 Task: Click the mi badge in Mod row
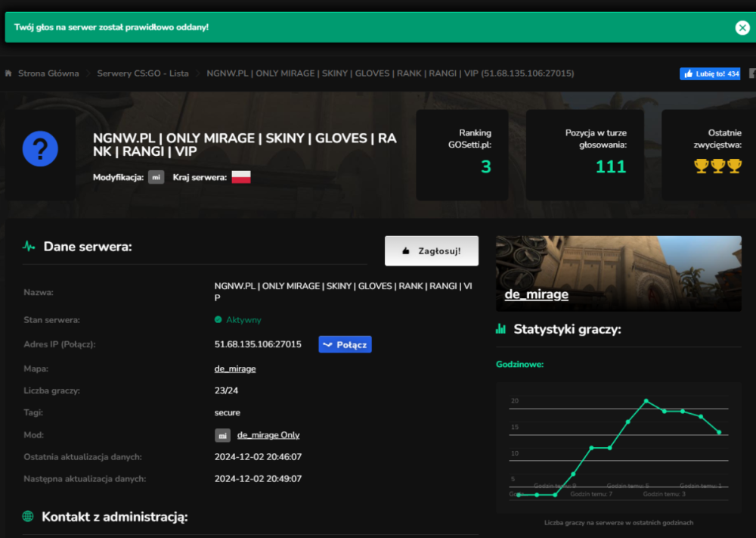(222, 435)
